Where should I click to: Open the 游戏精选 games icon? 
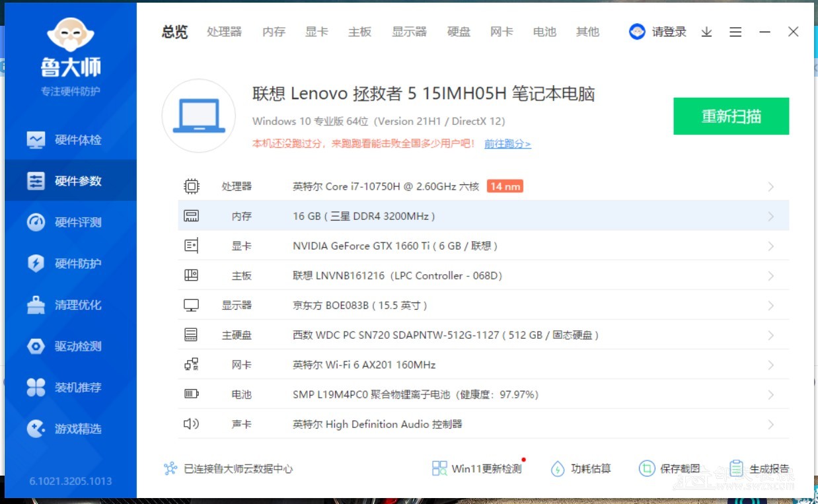tap(36, 429)
